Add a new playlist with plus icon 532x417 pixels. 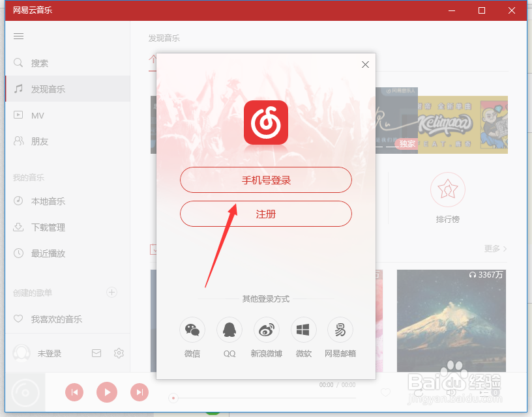point(112,293)
